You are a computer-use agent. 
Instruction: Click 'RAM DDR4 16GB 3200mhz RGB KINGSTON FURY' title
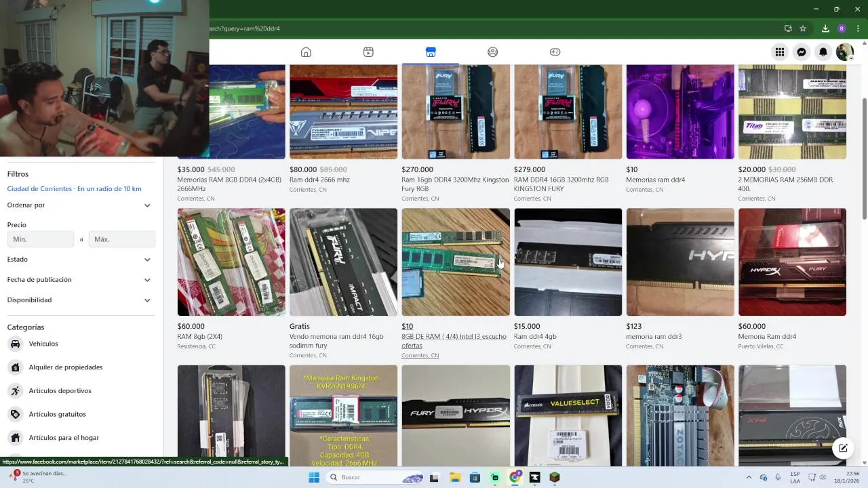coord(561,184)
